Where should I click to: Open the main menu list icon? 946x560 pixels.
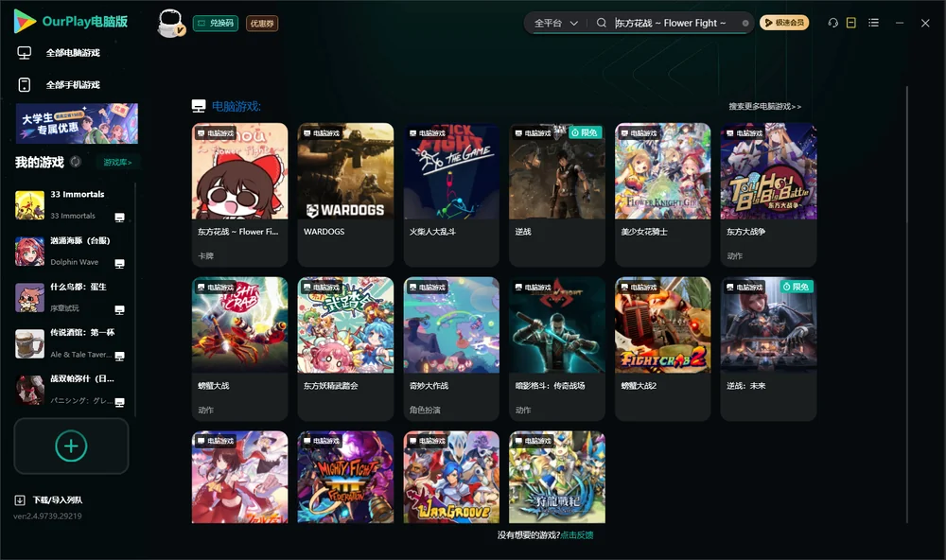(x=873, y=23)
